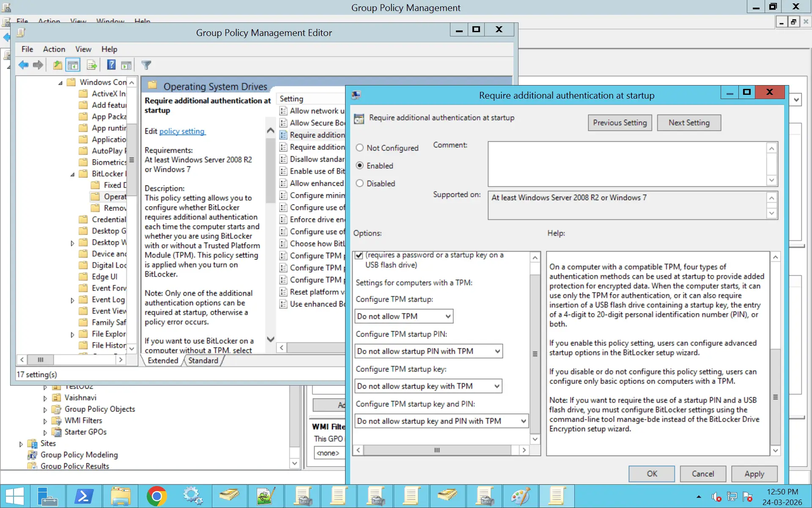
Task: Type a comment in the Comment field
Action: (x=630, y=163)
